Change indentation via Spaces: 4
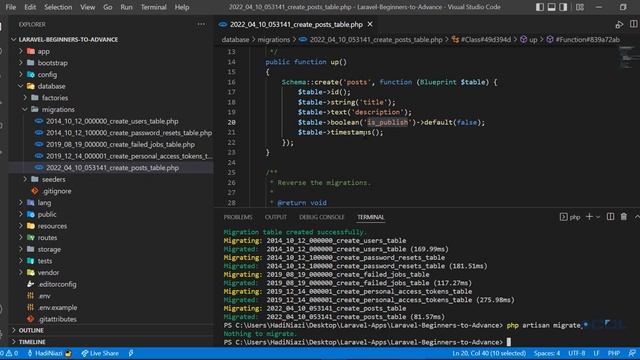640x360 pixels. click(547, 353)
